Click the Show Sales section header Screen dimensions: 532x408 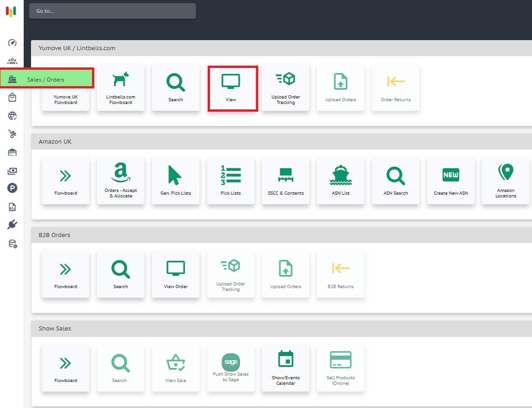(281, 329)
